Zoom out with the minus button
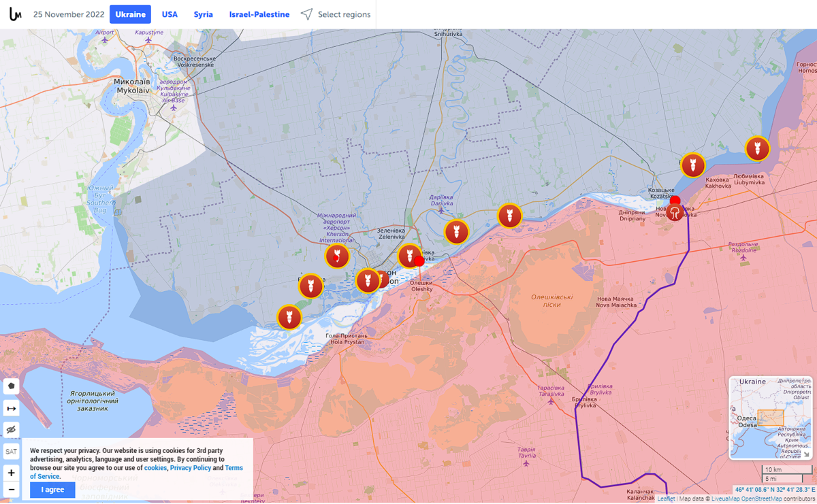Image resolution: width=817 pixels, height=504 pixels. coord(12,490)
